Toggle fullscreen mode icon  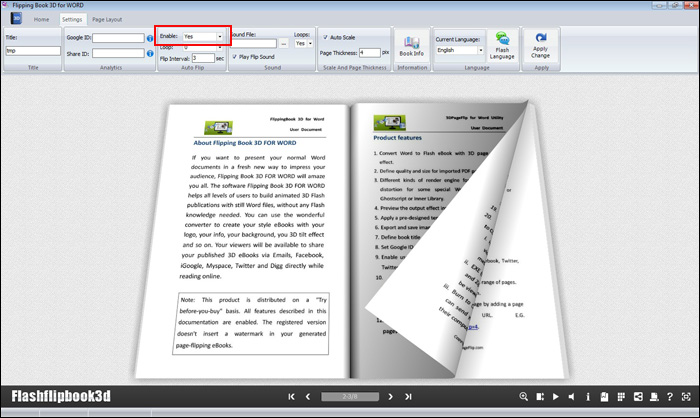coord(686,397)
